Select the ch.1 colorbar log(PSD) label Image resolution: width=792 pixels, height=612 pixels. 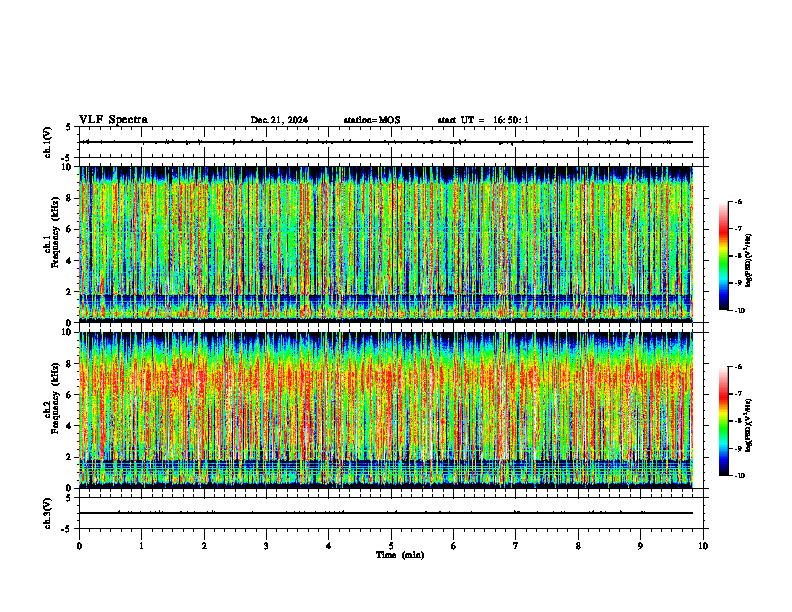(748, 260)
